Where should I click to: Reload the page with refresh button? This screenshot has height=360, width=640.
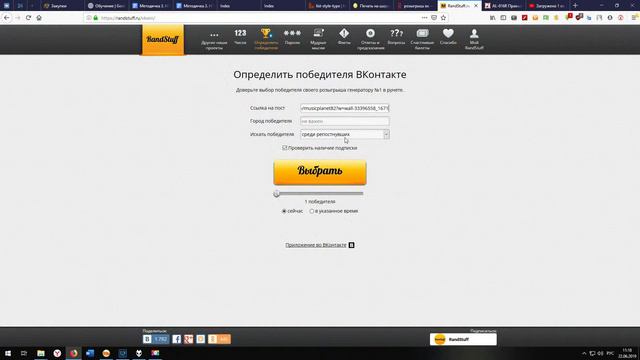coord(28,18)
